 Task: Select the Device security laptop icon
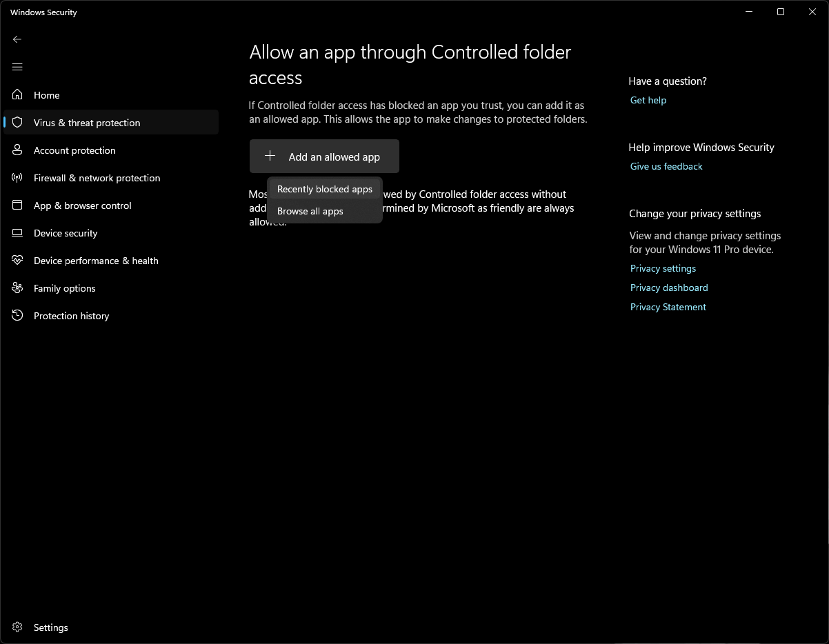coord(18,233)
